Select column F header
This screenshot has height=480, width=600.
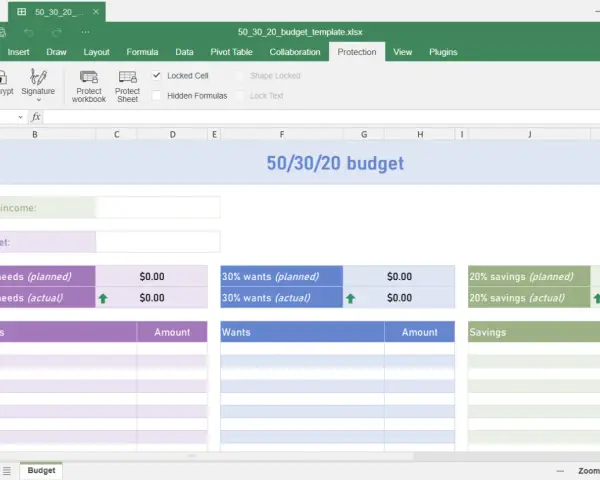coord(282,134)
